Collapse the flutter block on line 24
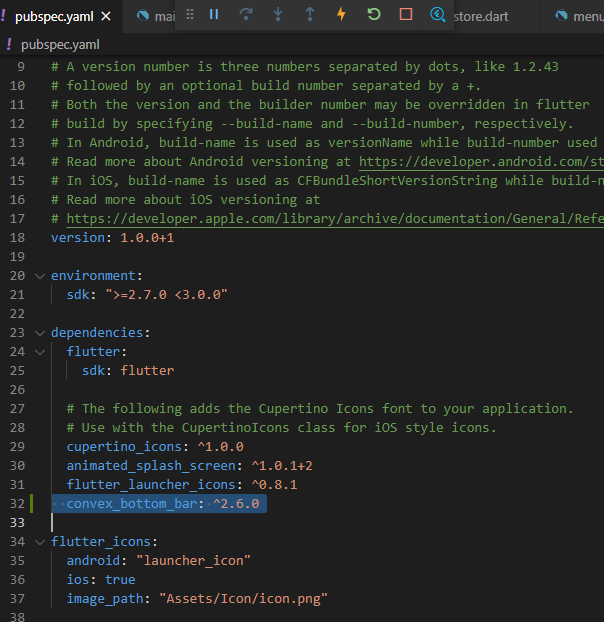 [x=40, y=352]
